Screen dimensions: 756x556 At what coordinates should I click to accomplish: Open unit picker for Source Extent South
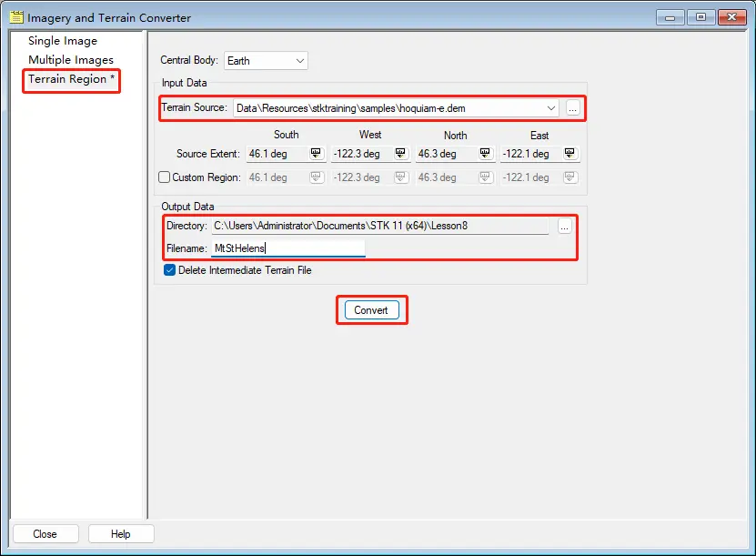click(316, 154)
